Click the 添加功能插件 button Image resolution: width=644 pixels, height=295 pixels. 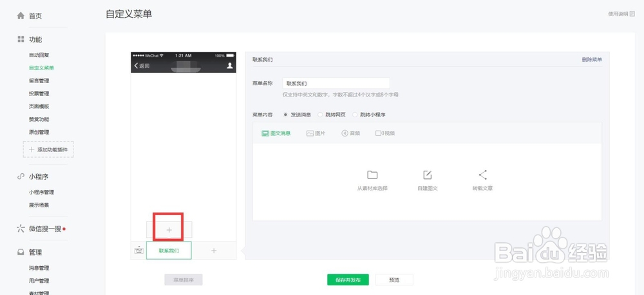tap(48, 149)
